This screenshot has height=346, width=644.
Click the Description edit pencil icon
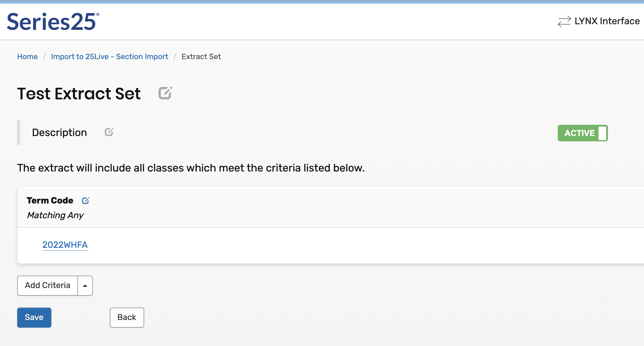109,132
